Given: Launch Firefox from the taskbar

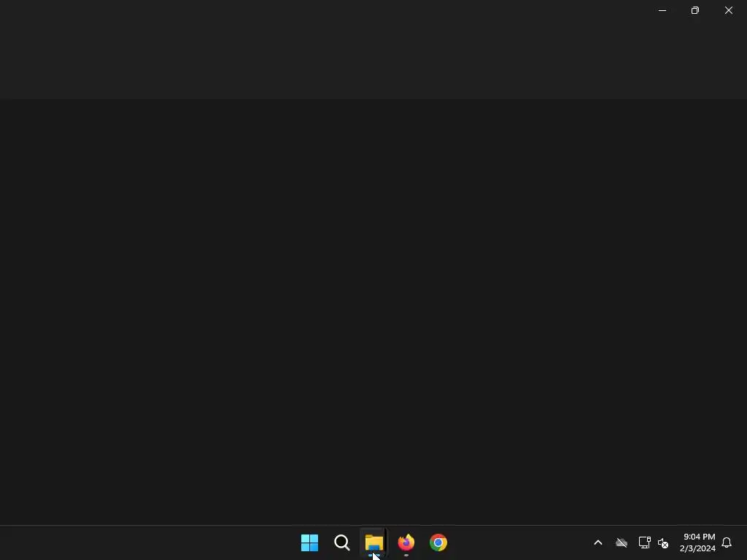Looking at the screenshot, I should 406,542.
